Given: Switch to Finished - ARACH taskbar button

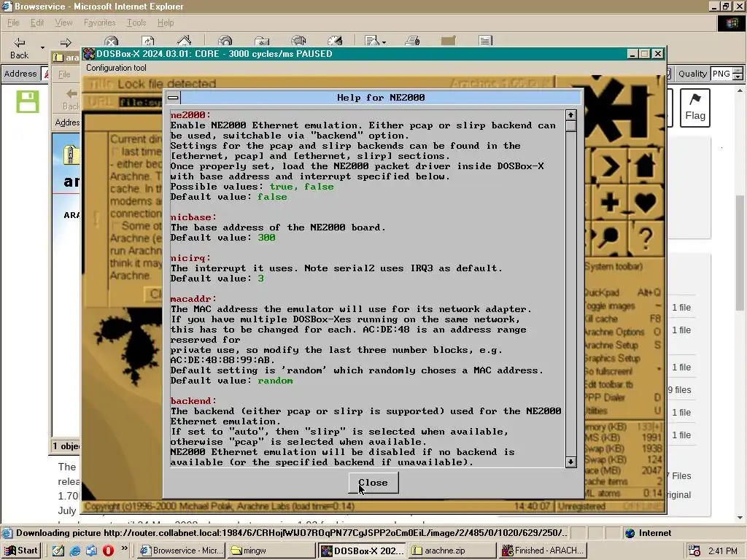Looking at the screenshot, I should pos(543,551).
